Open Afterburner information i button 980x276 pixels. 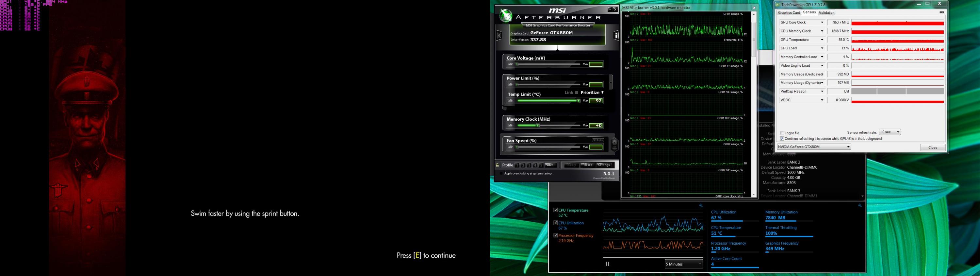pos(616,36)
